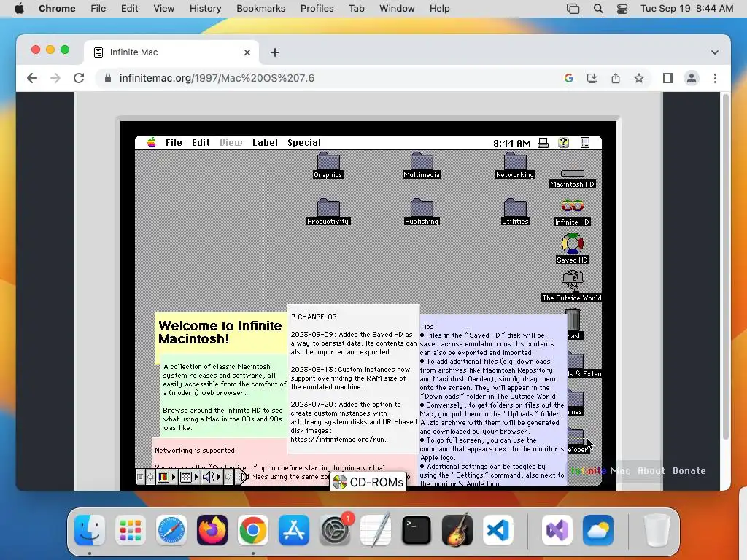Viewport: 747px width, 560px height.
Task: Open the Application menu icon in classic menu bar
Action: 585,143
